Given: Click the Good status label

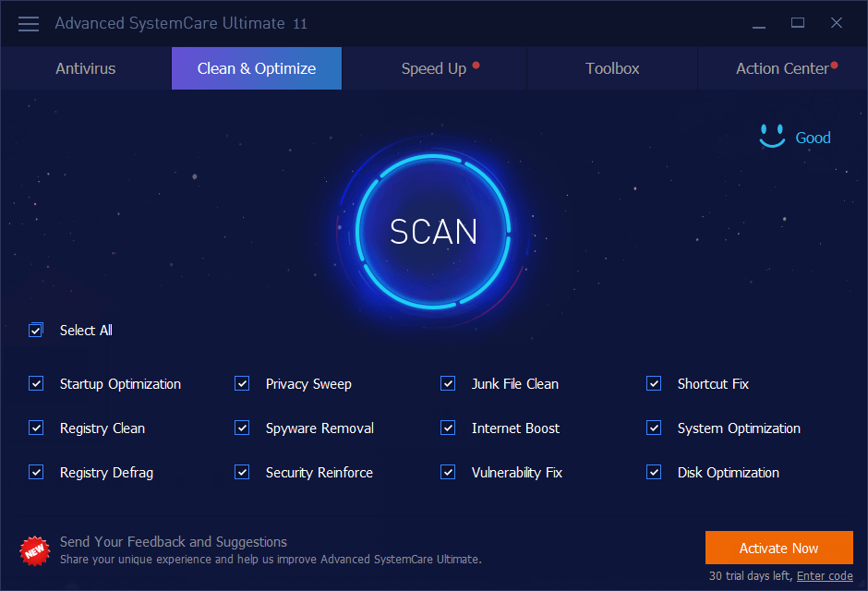Looking at the screenshot, I should (x=813, y=138).
